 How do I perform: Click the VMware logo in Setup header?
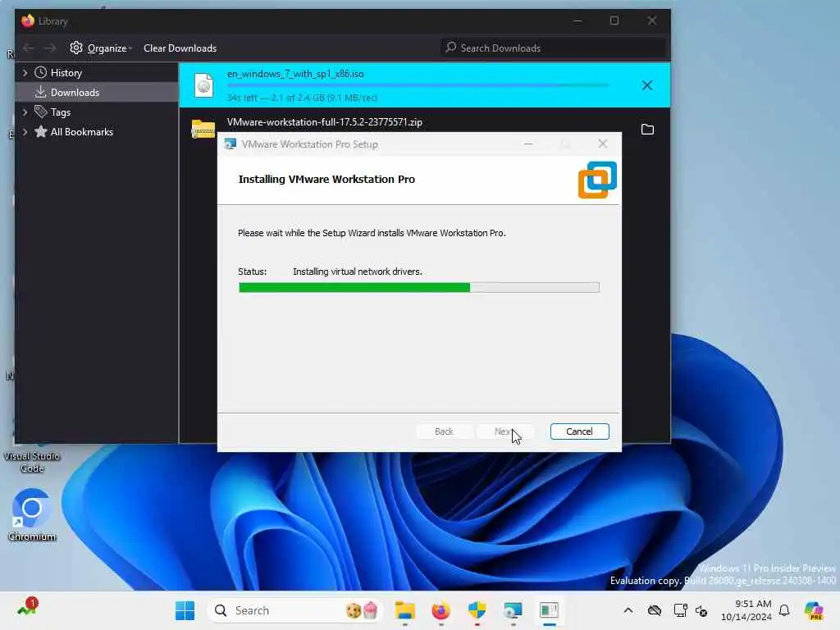point(597,180)
